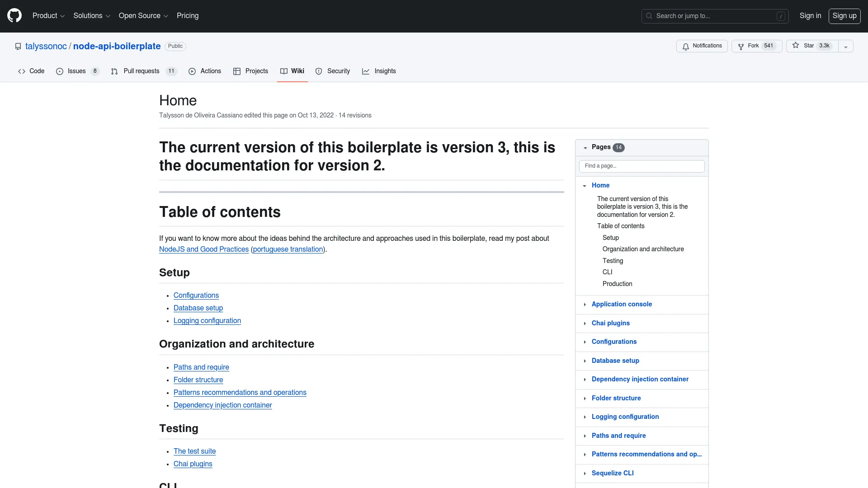The image size is (868, 488).
Task: Click the Pricing menu item
Action: (188, 16)
